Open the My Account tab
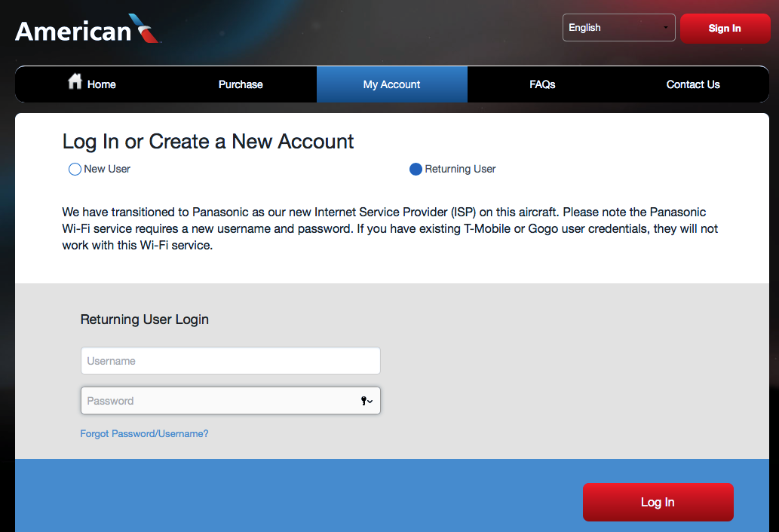The width and height of the screenshot is (779, 532). [x=392, y=84]
